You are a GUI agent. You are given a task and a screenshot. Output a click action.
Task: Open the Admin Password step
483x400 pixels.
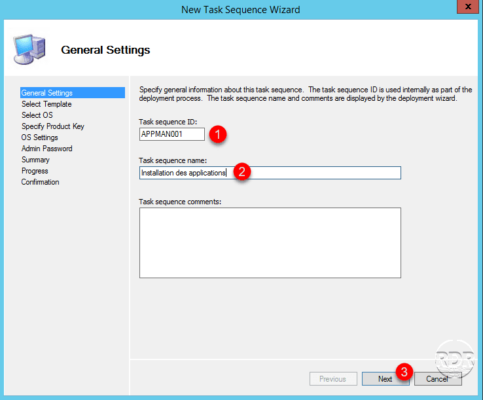[x=47, y=148]
